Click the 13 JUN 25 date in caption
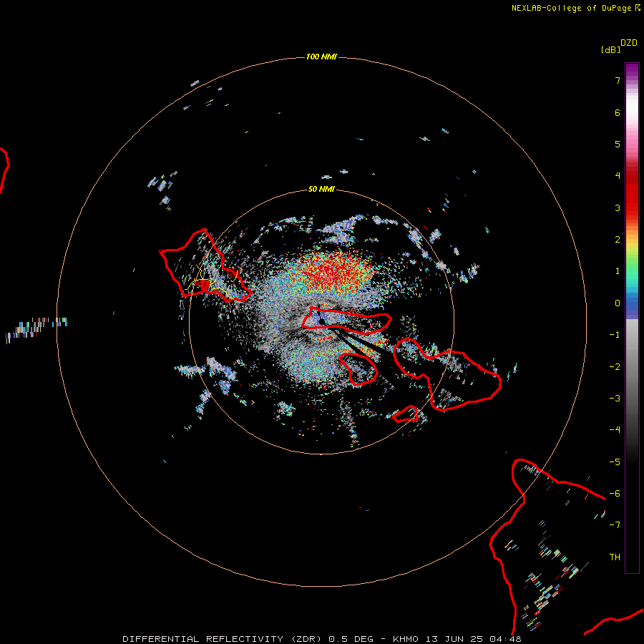644x644 pixels. pyautogui.click(x=454, y=639)
